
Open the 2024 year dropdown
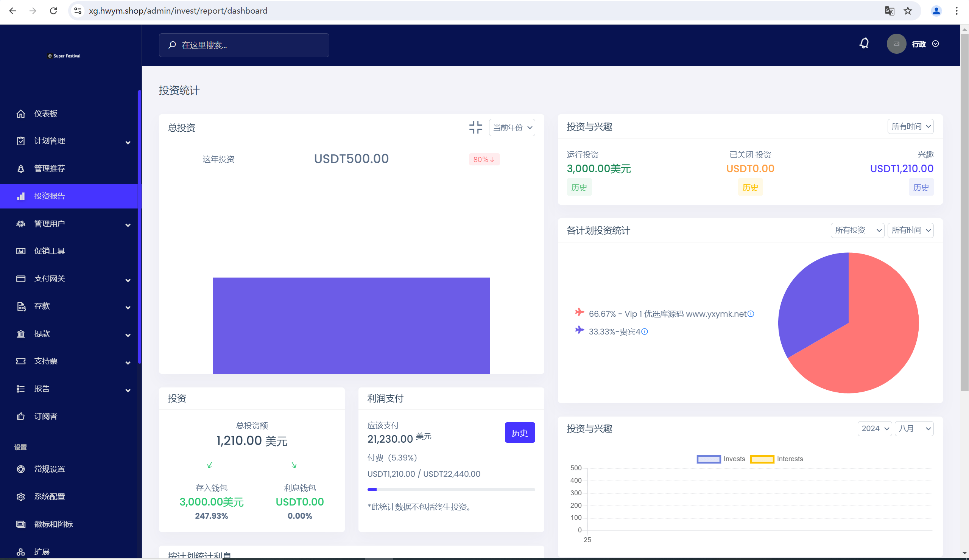click(x=875, y=428)
